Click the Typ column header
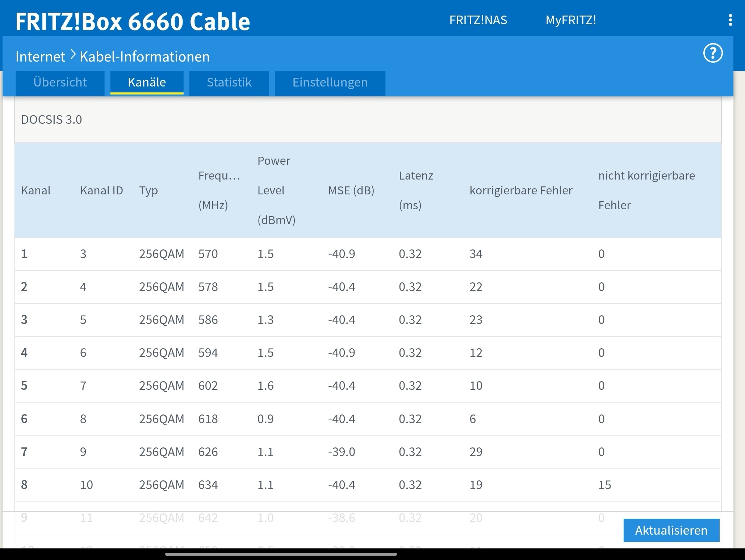This screenshot has height=560, width=745. (148, 190)
